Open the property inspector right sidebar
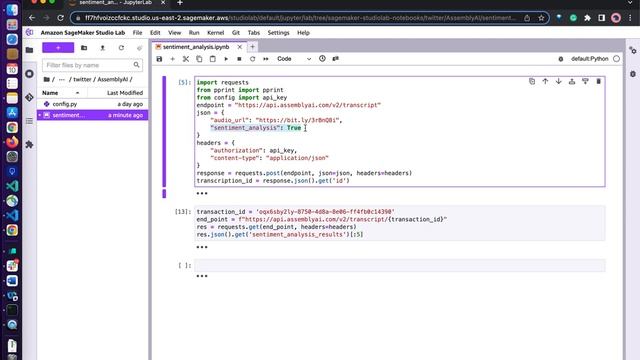Image resolution: width=640 pixels, height=360 pixels. click(x=633, y=50)
